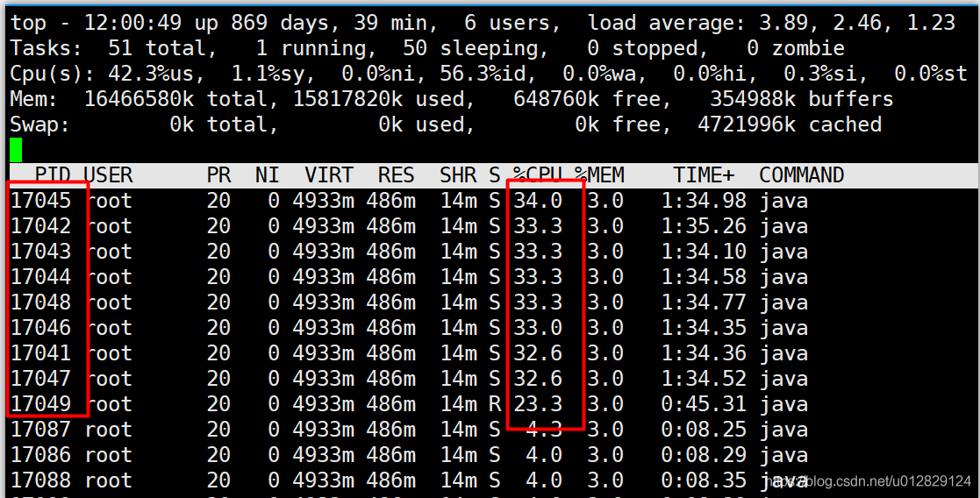Viewport: 980px width, 498px height.
Task: Click the 23.3 CPU value
Action: (x=538, y=403)
